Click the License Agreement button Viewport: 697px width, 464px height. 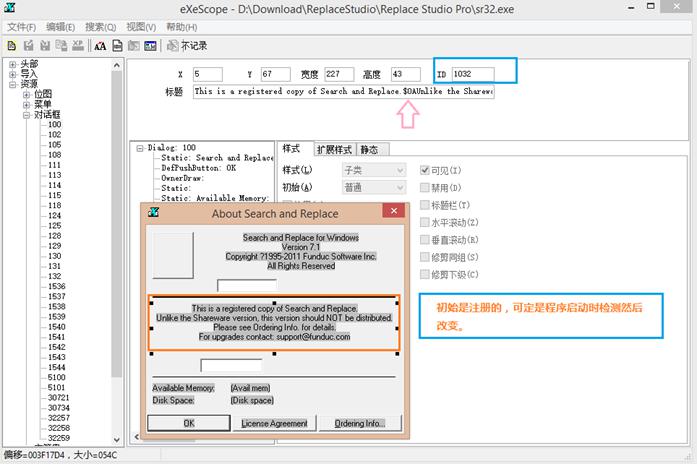[274, 424]
